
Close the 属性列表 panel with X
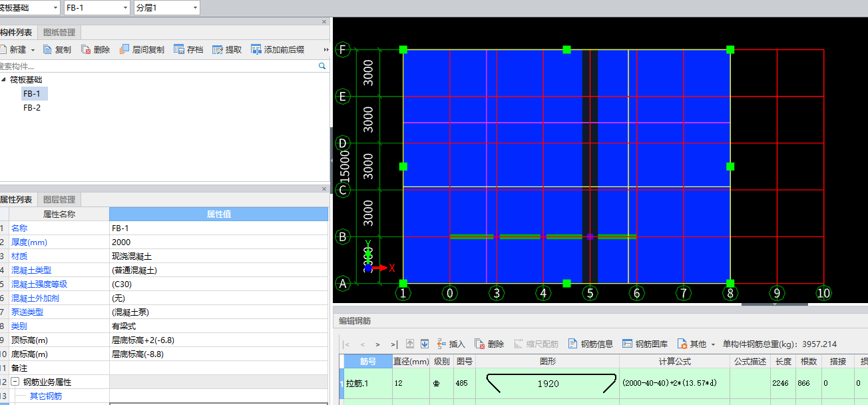324,189
